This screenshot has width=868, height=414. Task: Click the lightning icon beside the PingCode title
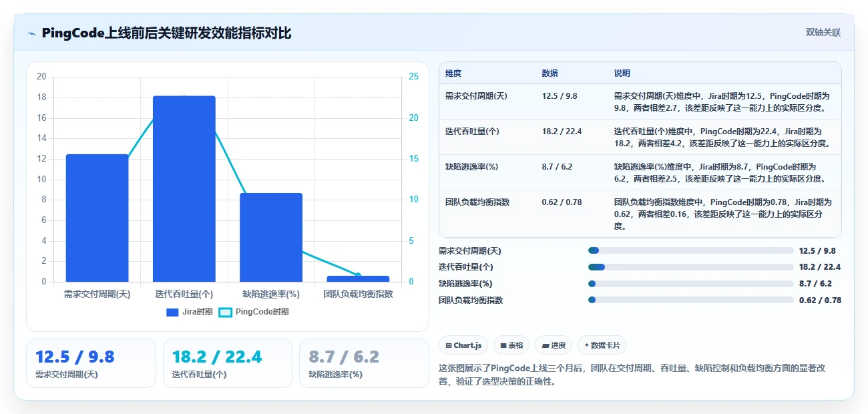click(x=31, y=33)
